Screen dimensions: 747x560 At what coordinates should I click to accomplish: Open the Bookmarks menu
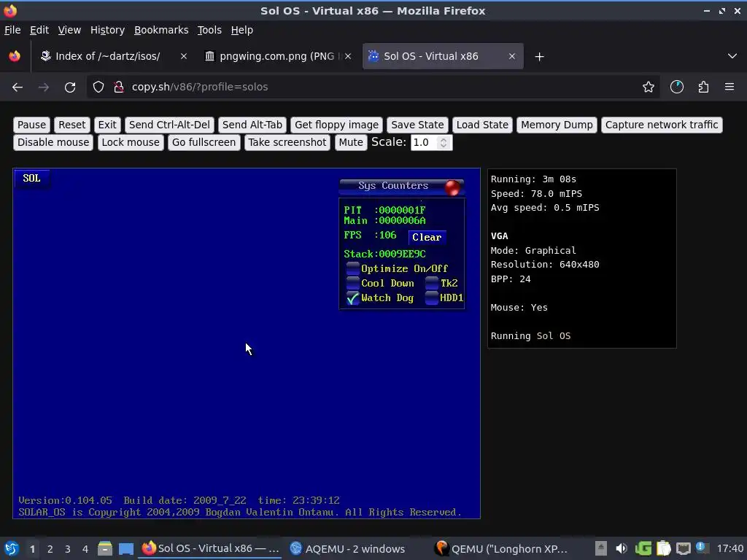pos(161,30)
